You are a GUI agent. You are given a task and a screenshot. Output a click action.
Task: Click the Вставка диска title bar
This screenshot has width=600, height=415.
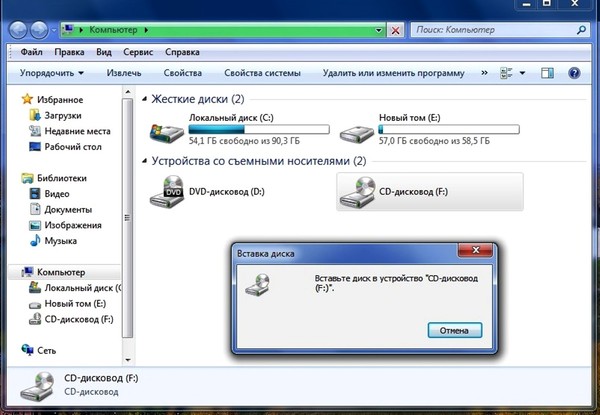tap(346, 253)
